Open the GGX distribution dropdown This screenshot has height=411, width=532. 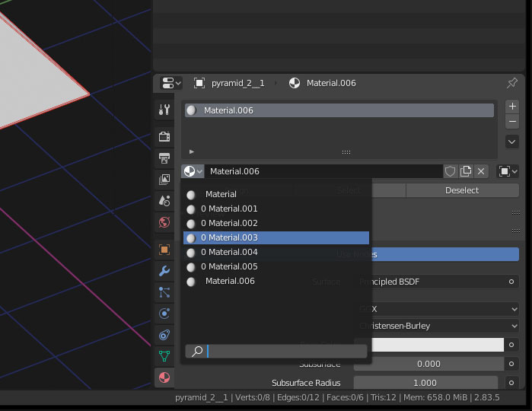pos(444,309)
